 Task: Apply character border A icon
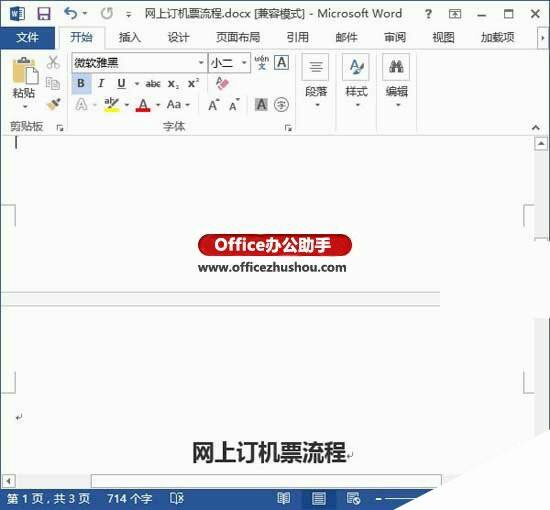click(x=282, y=63)
